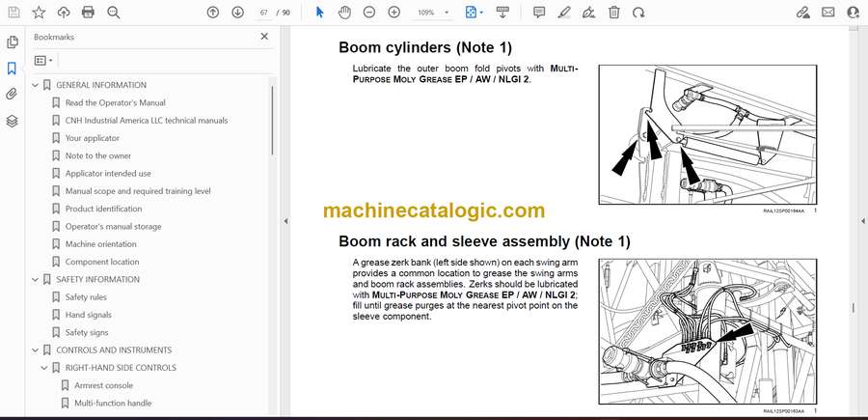The image size is (868, 420).
Task: Open Operator's manual storage bookmark
Action: click(x=114, y=227)
